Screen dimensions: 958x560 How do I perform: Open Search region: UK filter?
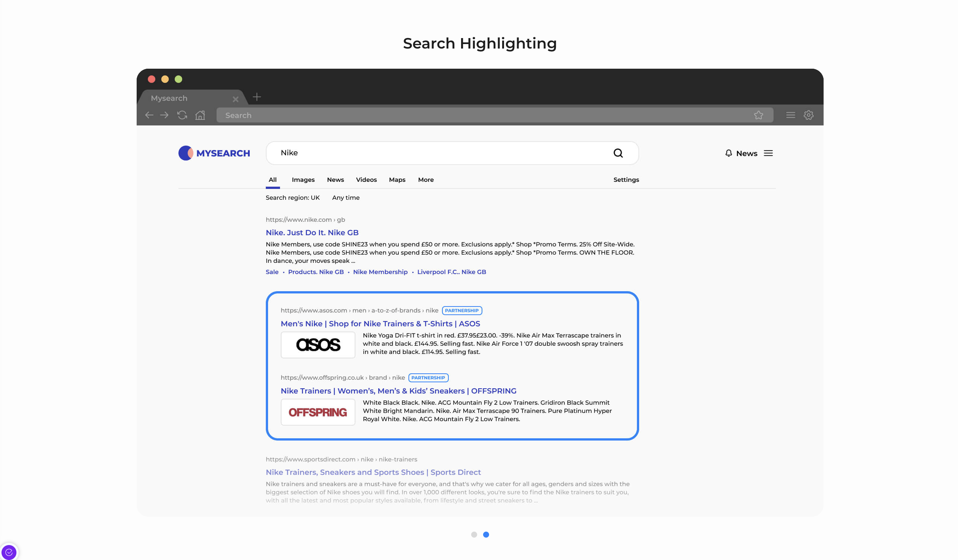(x=292, y=198)
